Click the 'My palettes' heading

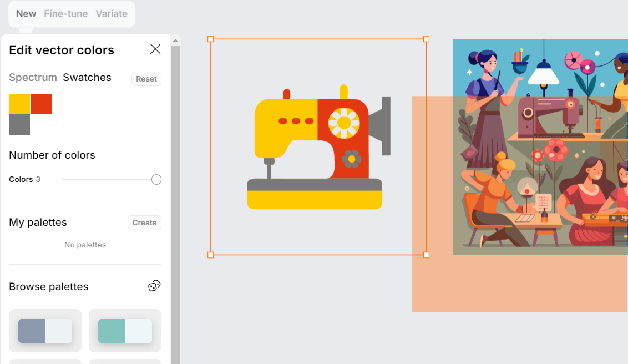[38, 223]
